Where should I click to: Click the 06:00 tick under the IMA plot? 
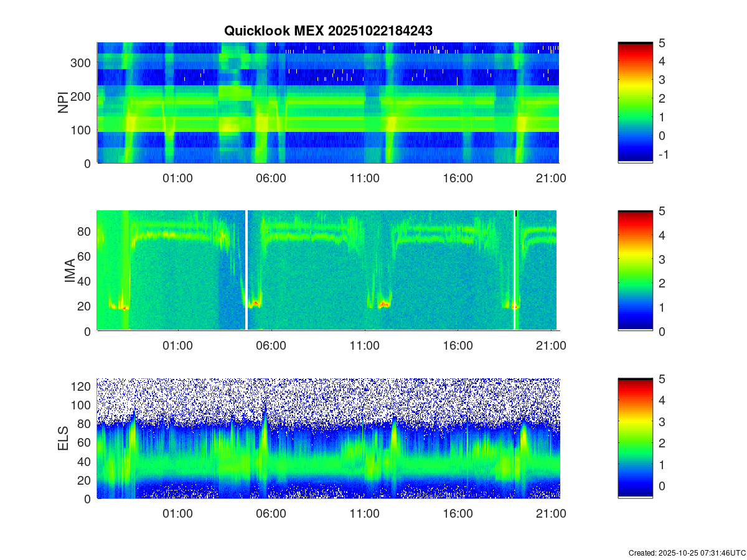tap(271, 346)
